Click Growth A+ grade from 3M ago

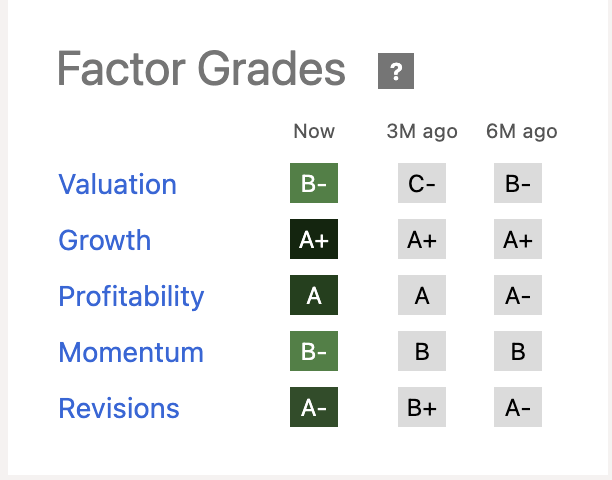[x=422, y=240]
